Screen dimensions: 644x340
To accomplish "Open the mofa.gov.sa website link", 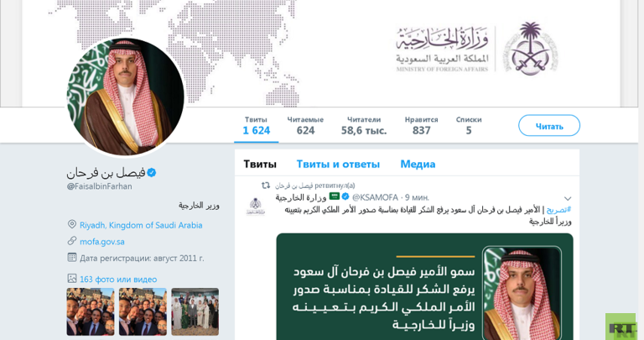I will [x=101, y=242].
